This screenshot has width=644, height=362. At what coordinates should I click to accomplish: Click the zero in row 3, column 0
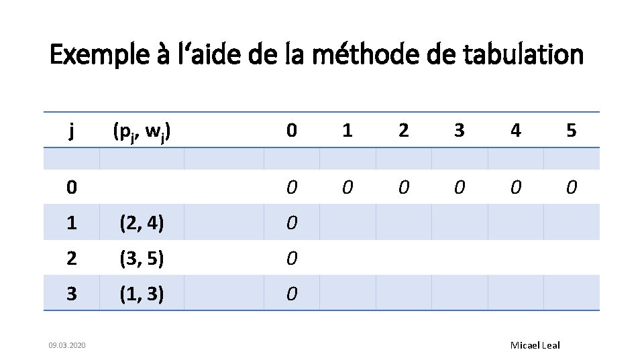[x=292, y=294]
